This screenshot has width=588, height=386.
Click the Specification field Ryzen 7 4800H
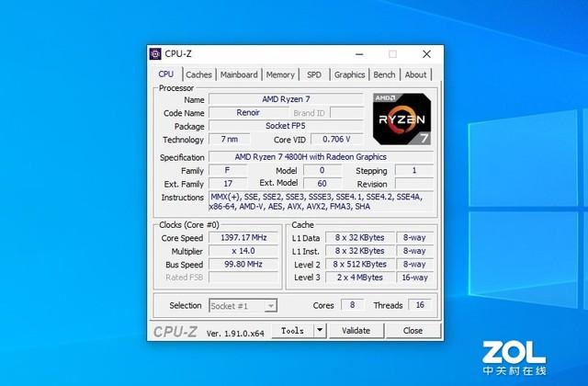(x=322, y=157)
